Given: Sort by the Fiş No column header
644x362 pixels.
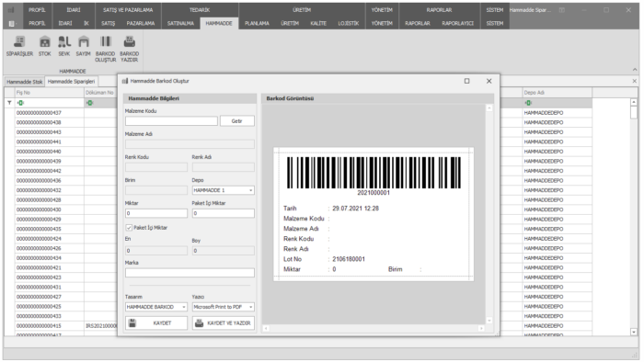Looking at the screenshot, I should coord(50,93).
